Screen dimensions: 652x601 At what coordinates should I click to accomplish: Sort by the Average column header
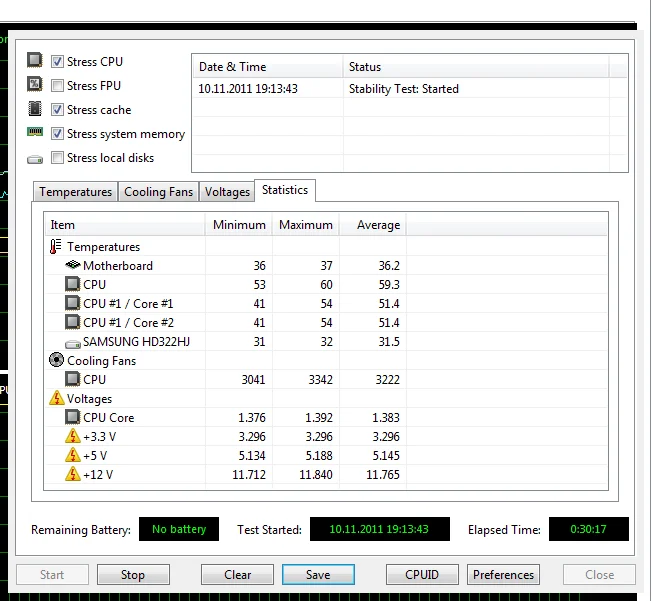(x=373, y=225)
